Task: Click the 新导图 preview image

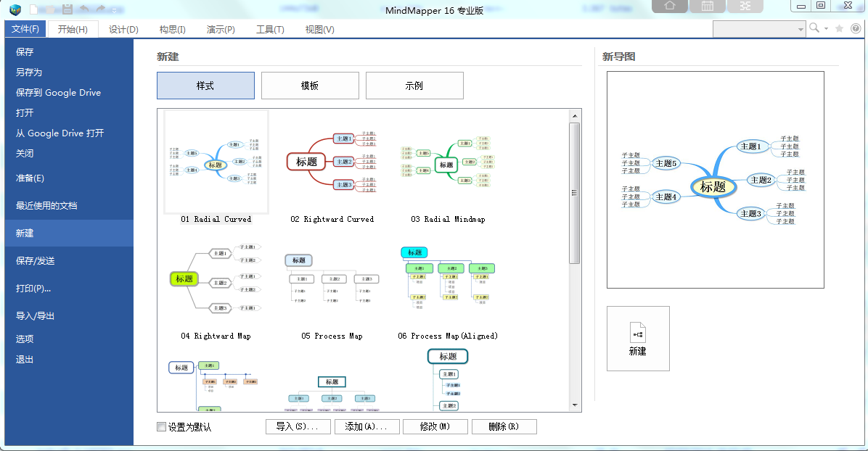Action: click(715, 180)
